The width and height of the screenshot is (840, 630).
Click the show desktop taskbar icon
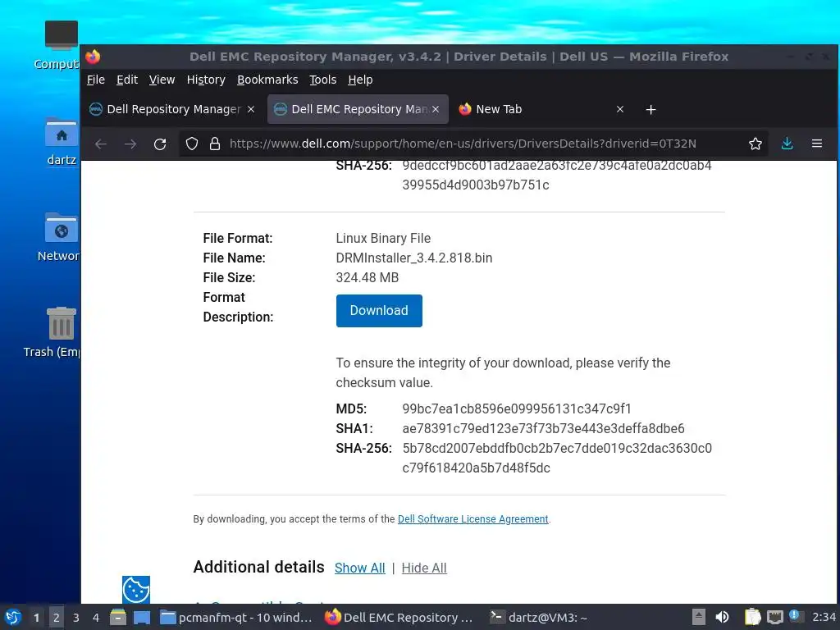coord(142,617)
